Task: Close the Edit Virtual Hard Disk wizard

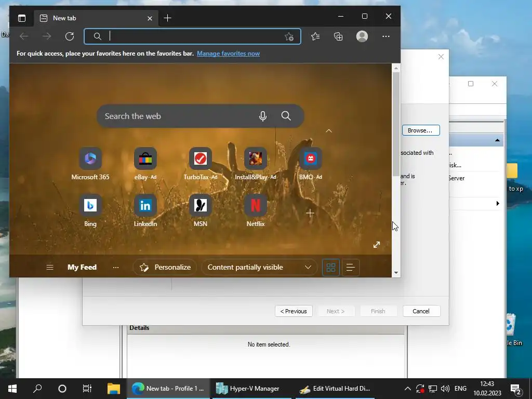Action: coord(441,57)
